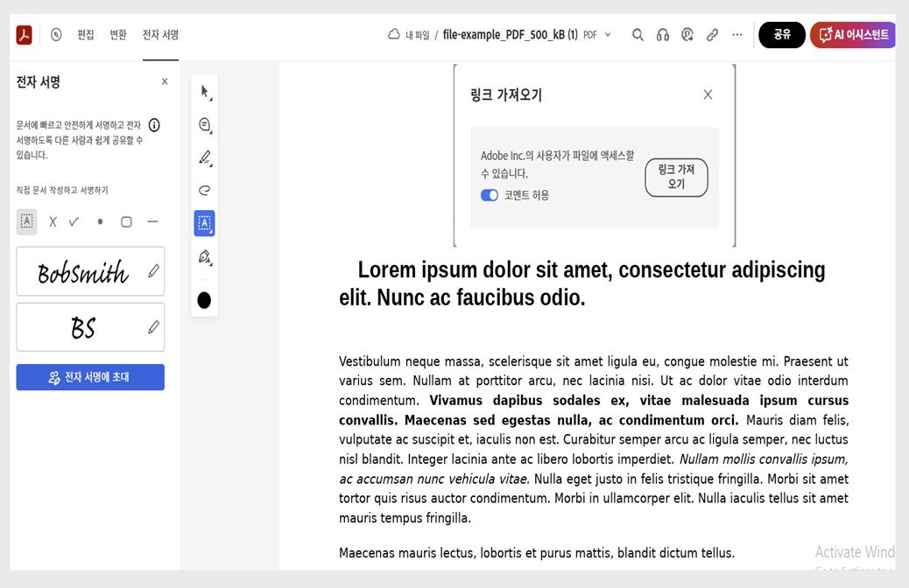Activate the Add text tool
The width and height of the screenshot is (909, 588).
(x=204, y=223)
